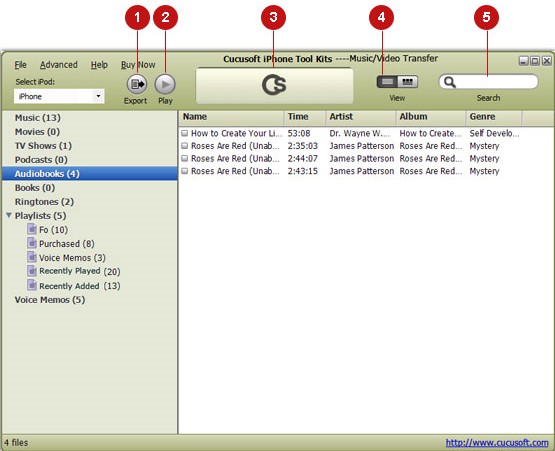Open the Help menu
The image size is (555, 451).
[99, 65]
